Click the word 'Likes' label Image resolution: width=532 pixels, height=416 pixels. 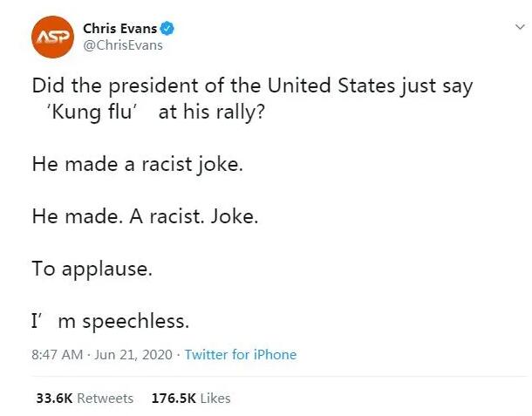(x=215, y=399)
